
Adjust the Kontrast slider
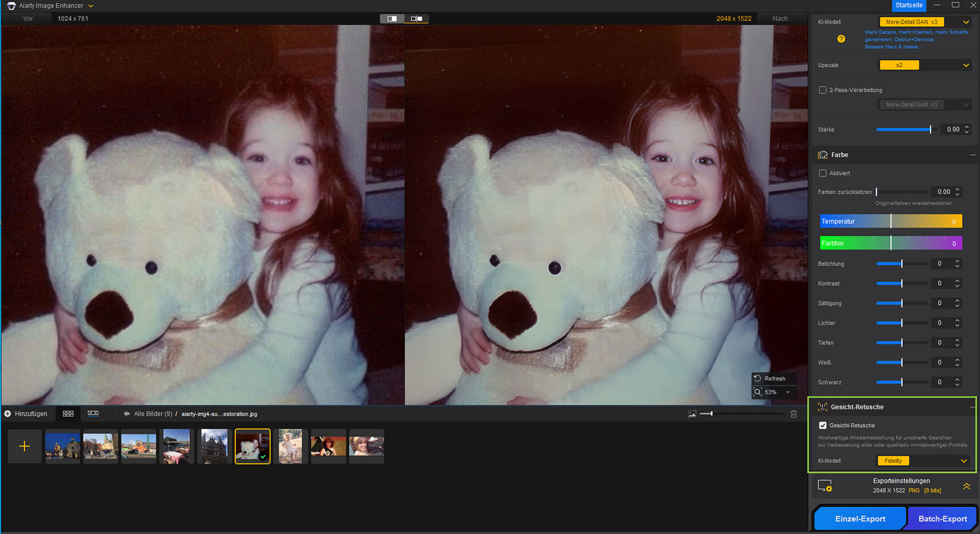902,283
